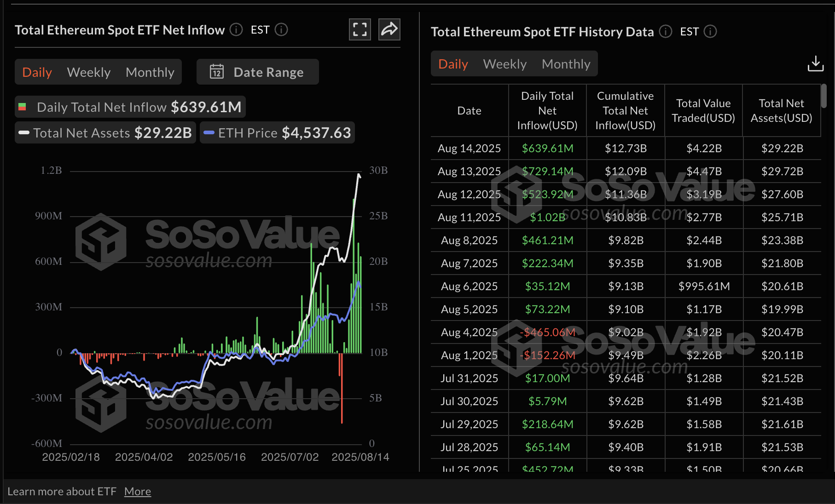Switch History Data table to Monthly
Viewport: 835px width, 504px height.
566,64
